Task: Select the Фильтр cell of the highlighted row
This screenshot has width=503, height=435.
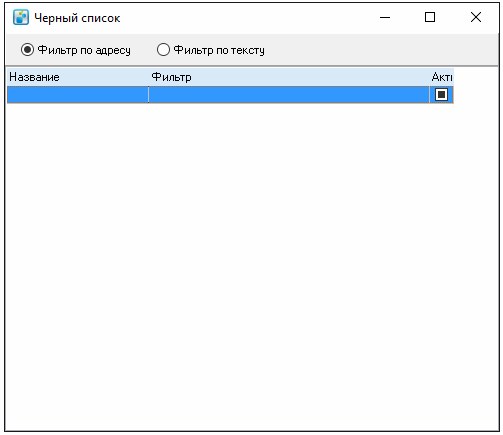Action: click(289, 95)
